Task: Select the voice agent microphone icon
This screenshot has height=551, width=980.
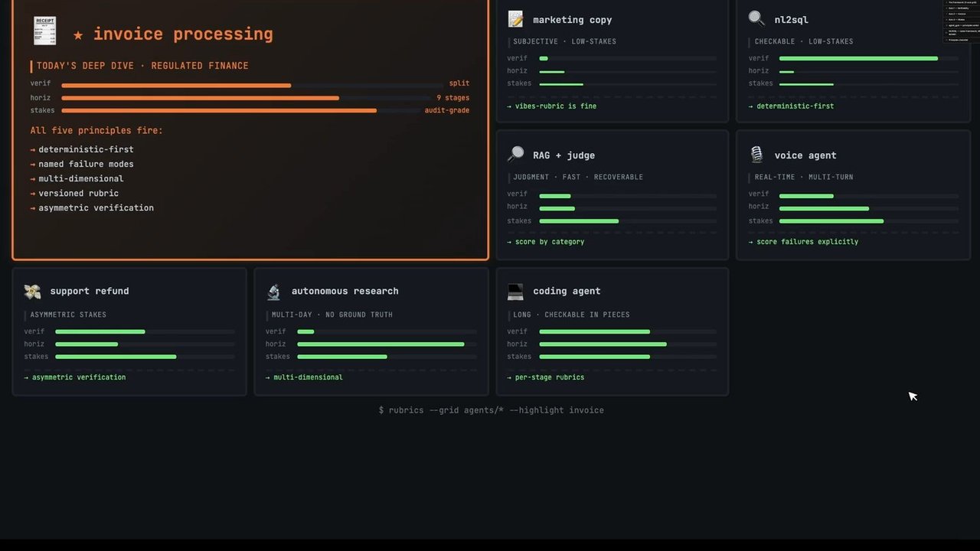Action: (x=756, y=155)
